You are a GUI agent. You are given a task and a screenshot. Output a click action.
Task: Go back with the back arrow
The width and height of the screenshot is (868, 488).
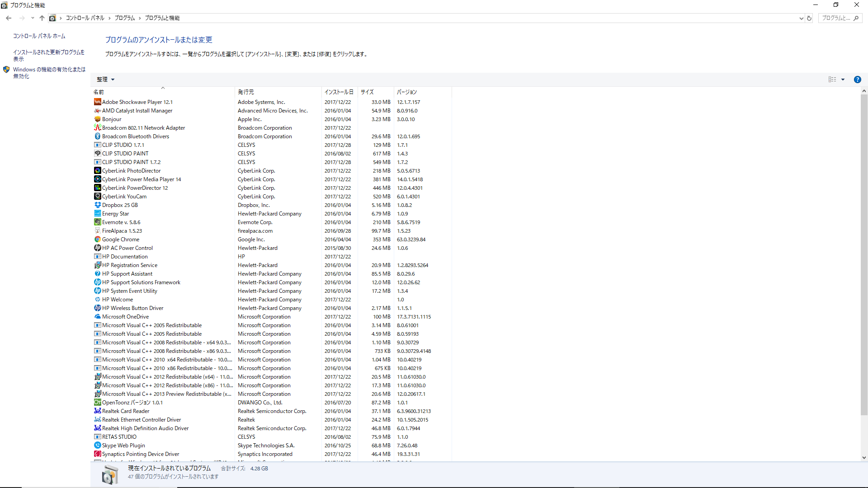tap(9, 18)
